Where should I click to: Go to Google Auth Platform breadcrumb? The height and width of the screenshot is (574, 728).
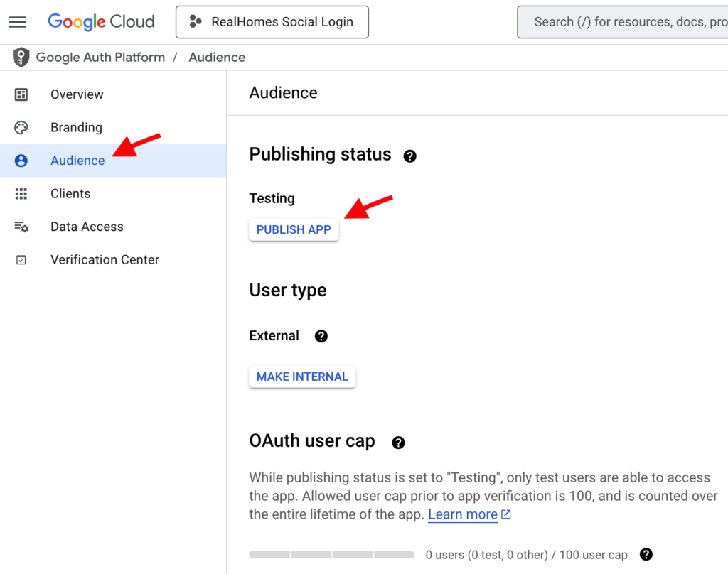pyautogui.click(x=100, y=57)
